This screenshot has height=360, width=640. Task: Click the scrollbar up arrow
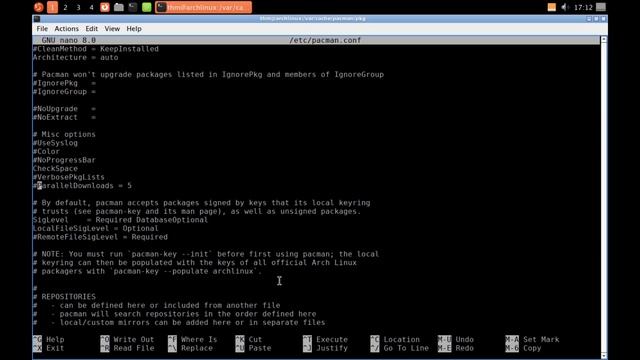(x=604, y=40)
